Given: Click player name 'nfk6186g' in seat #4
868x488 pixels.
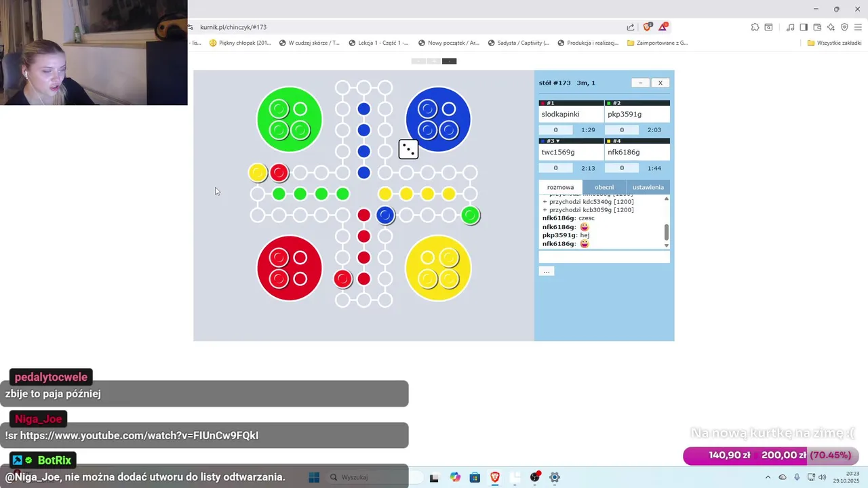Looking at the screenshot, I should (624, 152).
